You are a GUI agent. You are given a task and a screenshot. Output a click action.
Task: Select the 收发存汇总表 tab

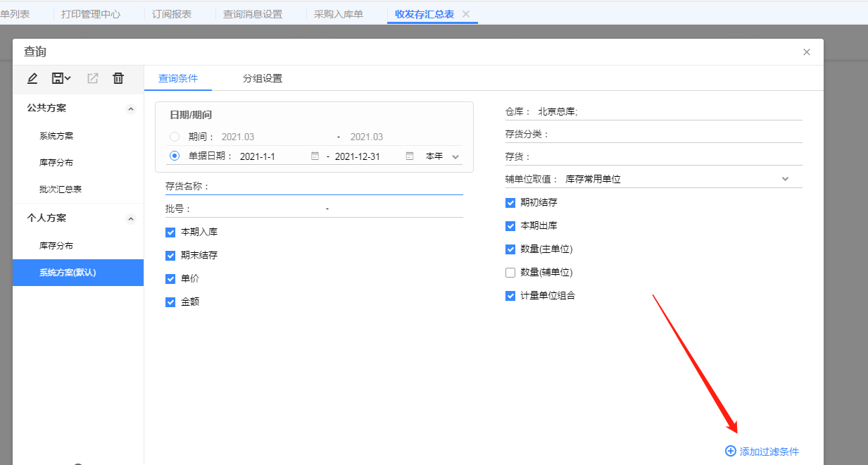(x=424, y=14)
